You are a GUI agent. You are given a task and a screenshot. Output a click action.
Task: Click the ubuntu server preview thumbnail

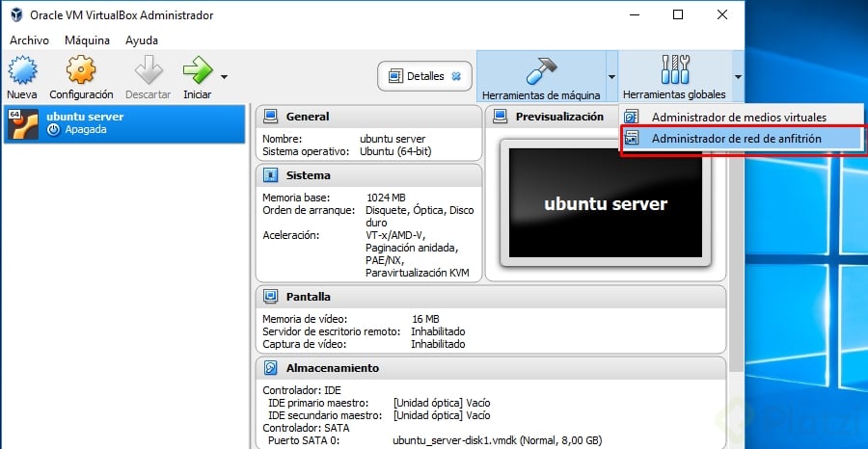click(606, 203)
